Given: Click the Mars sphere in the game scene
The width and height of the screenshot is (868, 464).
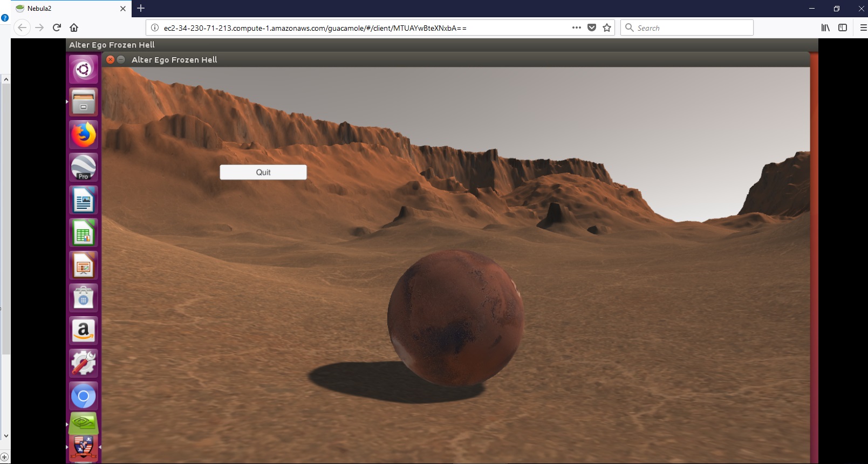Looking at the screenshot, I should point(455,318).
